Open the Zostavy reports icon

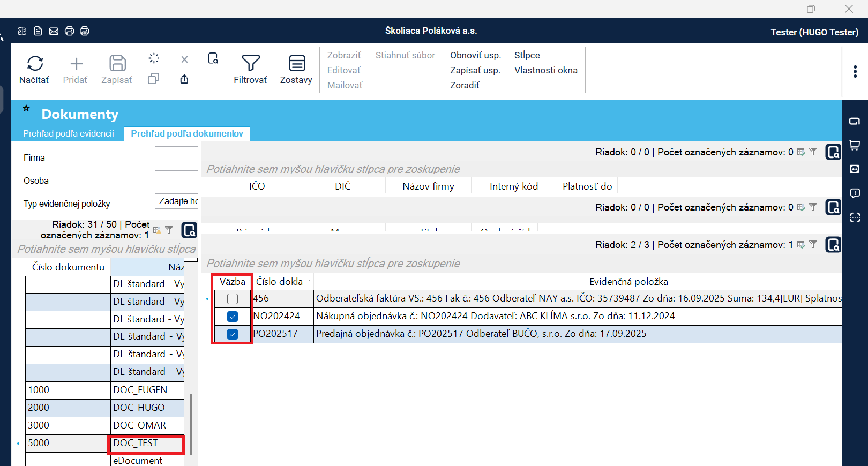pos(296,63)
